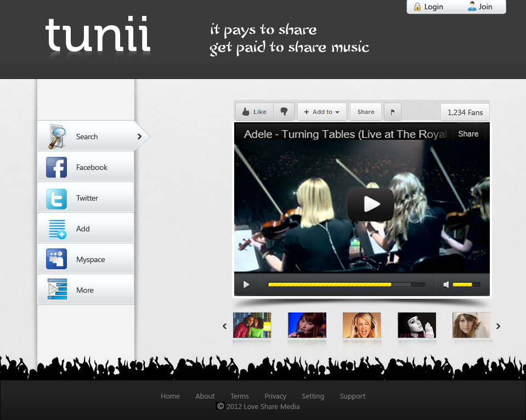
Task: Click the Facebook logo icon
Action: [56, 167]
